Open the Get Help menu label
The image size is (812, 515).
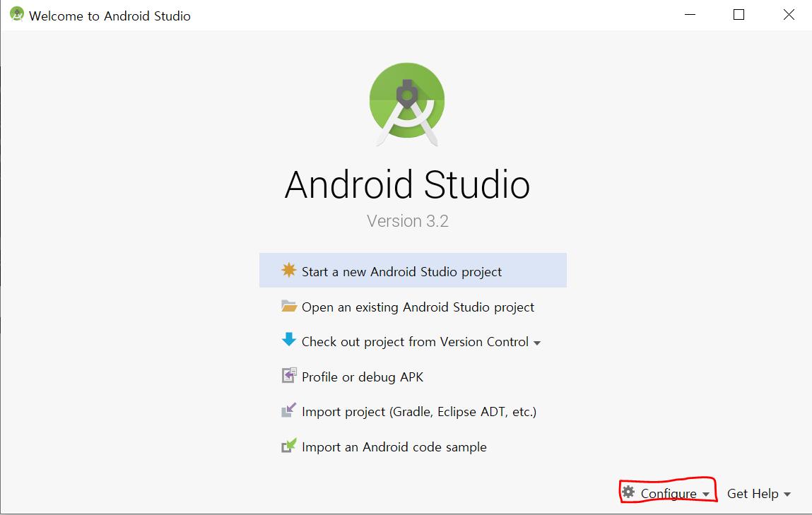(753, 494)
